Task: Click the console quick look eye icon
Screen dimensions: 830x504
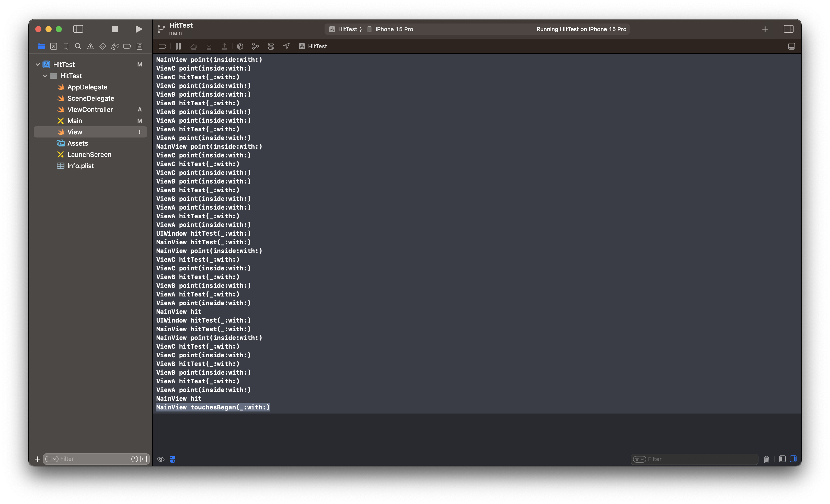Action: (x=161, y=459)
